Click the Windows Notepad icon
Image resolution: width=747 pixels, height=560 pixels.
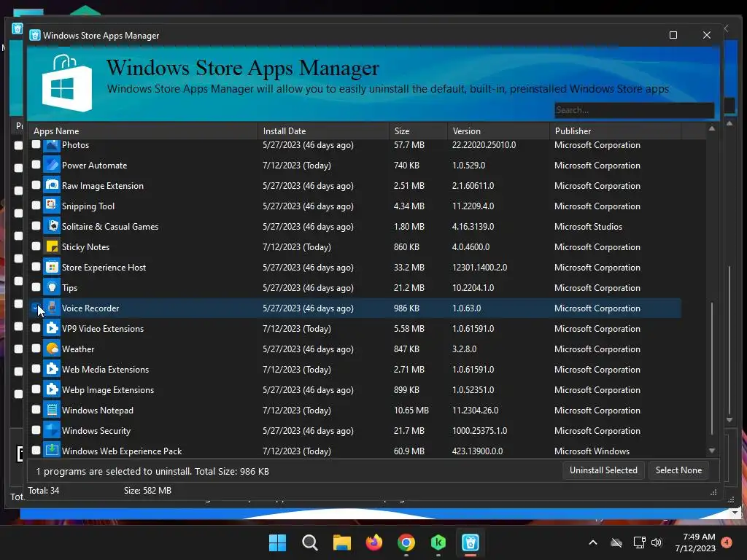tap(52, 411)
